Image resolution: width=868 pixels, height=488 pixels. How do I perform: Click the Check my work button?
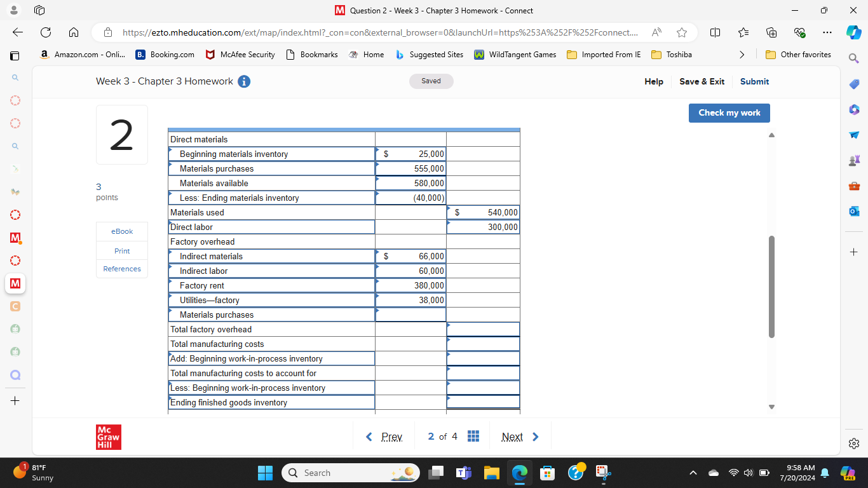coord(729,112)
